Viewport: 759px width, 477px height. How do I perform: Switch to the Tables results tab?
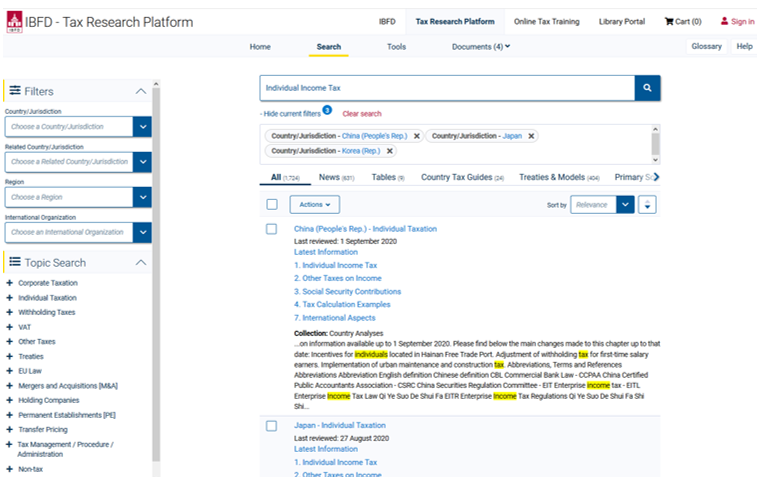click(x=388, y=177)
